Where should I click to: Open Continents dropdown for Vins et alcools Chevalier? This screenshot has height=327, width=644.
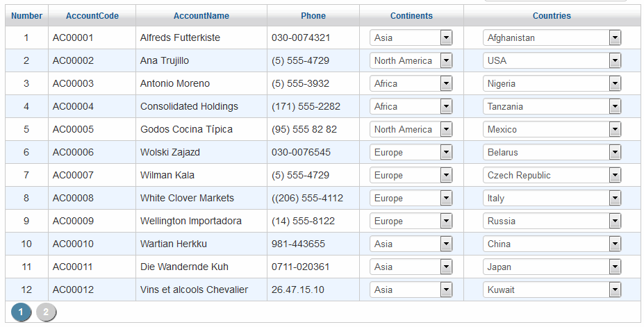(x=446, y=290)
